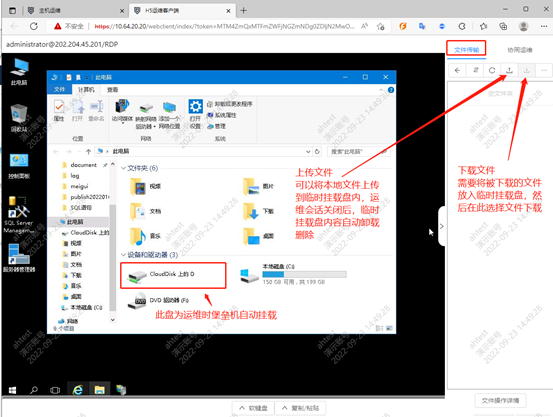
Task: Collapse the 设备和驱动器 (3) group
Action: point(123,255)
